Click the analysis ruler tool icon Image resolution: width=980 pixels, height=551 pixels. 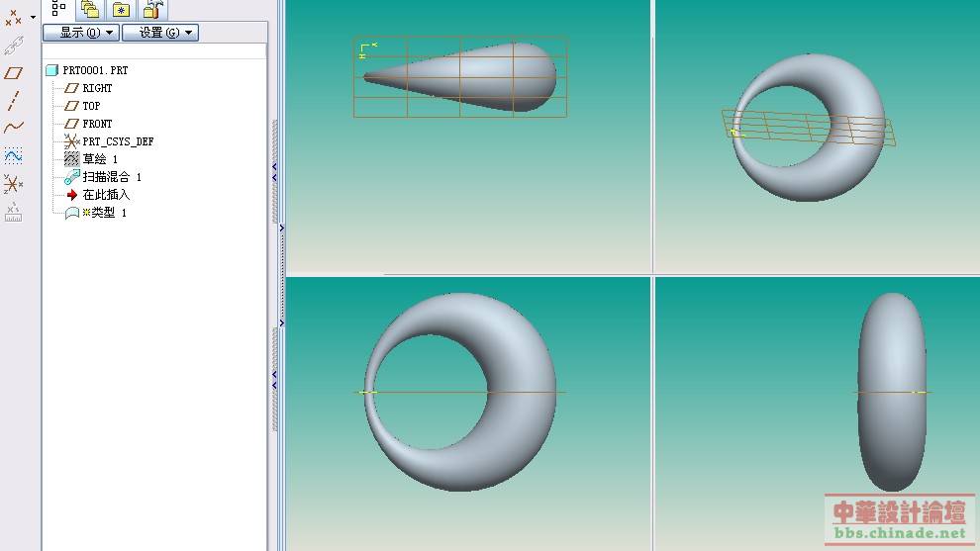tap(13, 212)
